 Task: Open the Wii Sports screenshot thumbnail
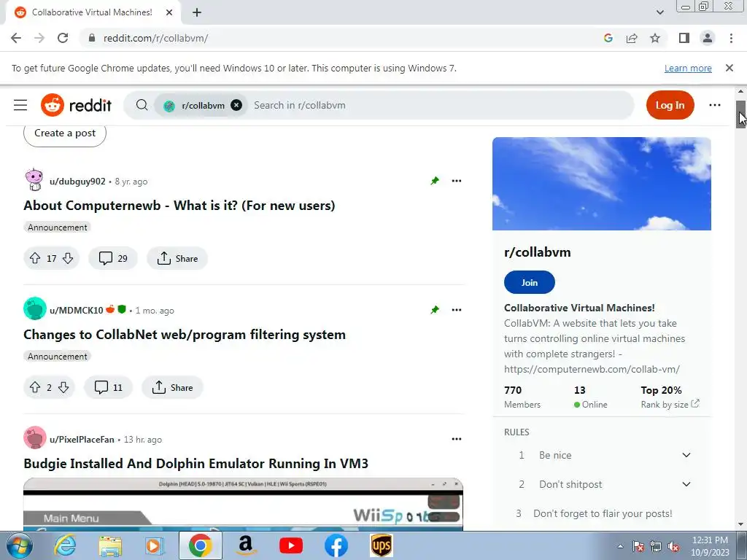pos(243,505)
